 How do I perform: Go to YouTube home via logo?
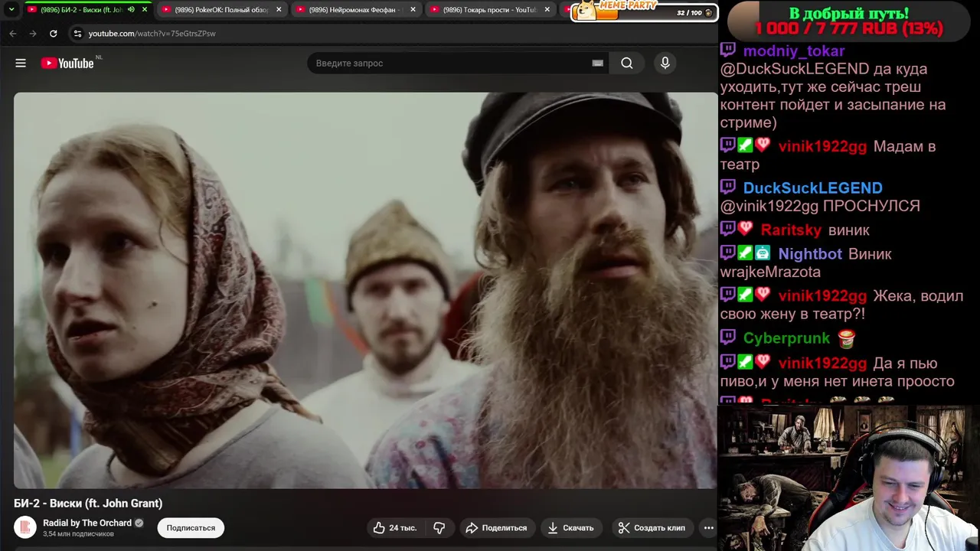point(68,64)
